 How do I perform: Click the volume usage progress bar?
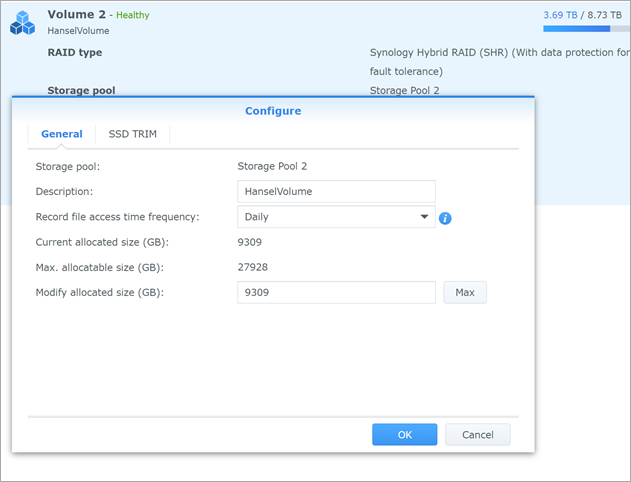(587, 29)
